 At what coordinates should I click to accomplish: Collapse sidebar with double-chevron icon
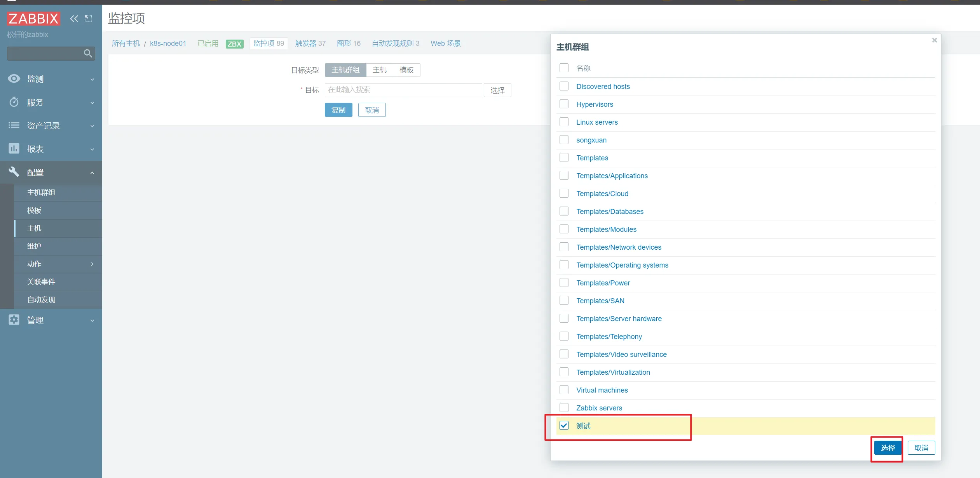tap(74, 18)
